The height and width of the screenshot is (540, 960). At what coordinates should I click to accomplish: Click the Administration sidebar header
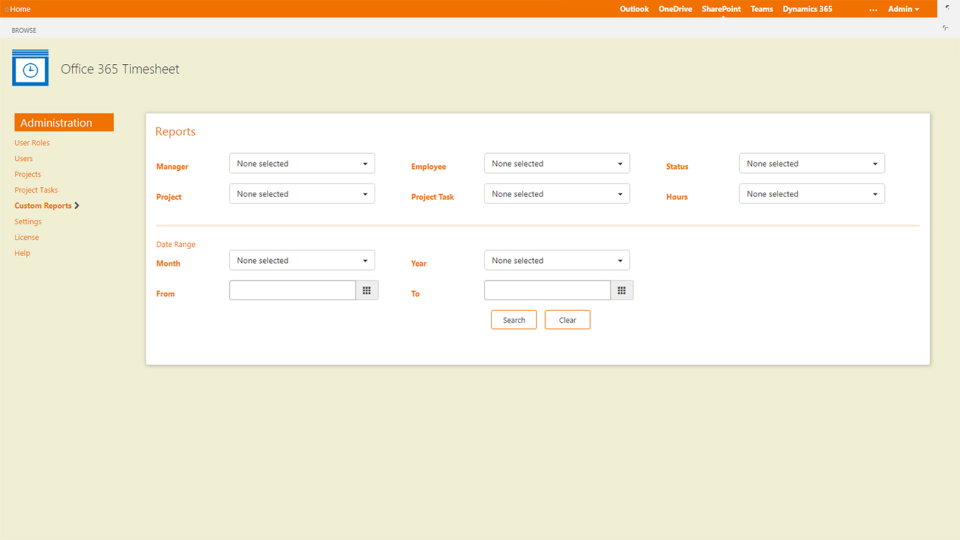[64, 122]
